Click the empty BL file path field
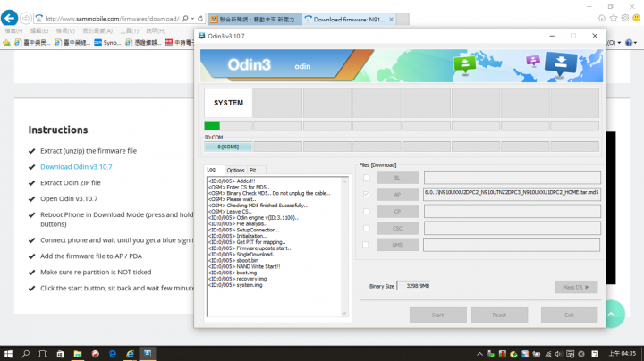 pyautogui.click(x=513, y=178)
